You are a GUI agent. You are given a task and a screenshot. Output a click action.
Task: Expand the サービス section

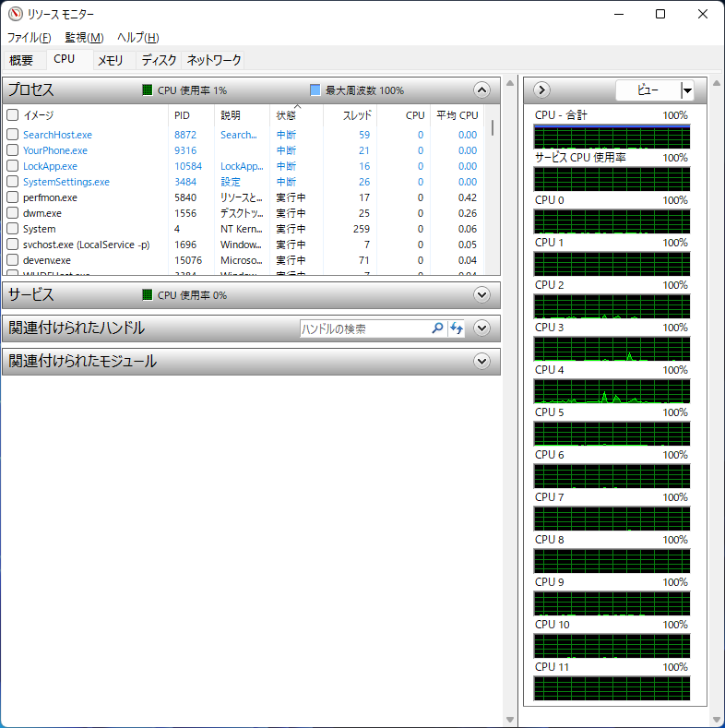(x=481, y=295)
